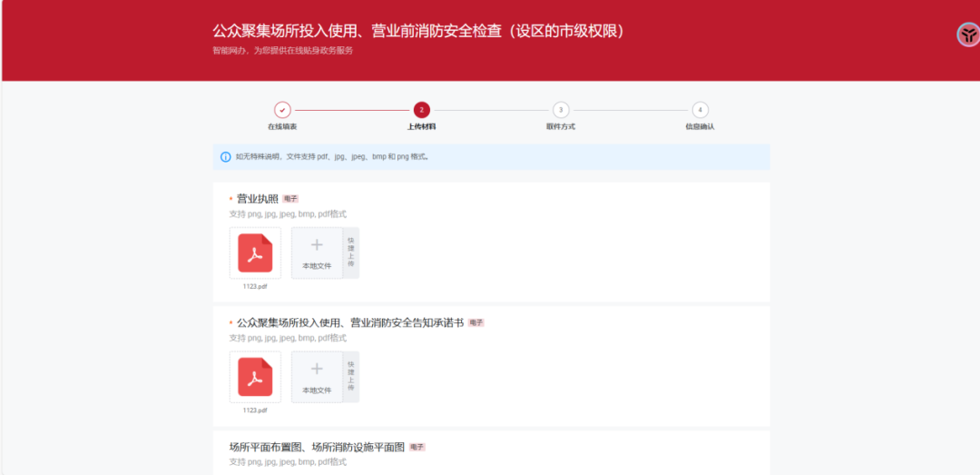
Task: Click the 电子 tag beside 消防安全告知承诺书
Action: (x=476, y=322)
